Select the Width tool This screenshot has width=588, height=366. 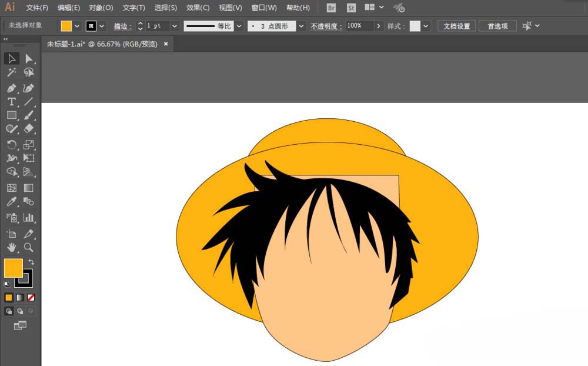(x=12, y=158)
